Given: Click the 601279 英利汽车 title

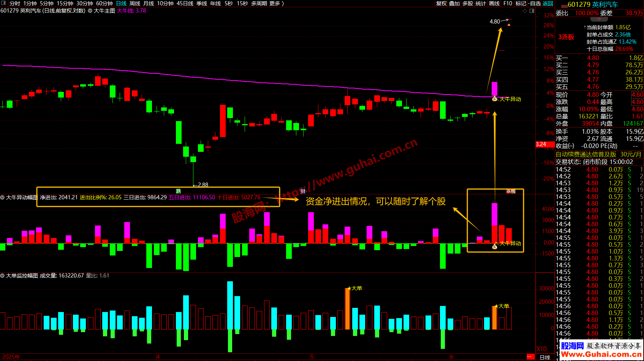Looking at the screenshot, I should [593, 5].
